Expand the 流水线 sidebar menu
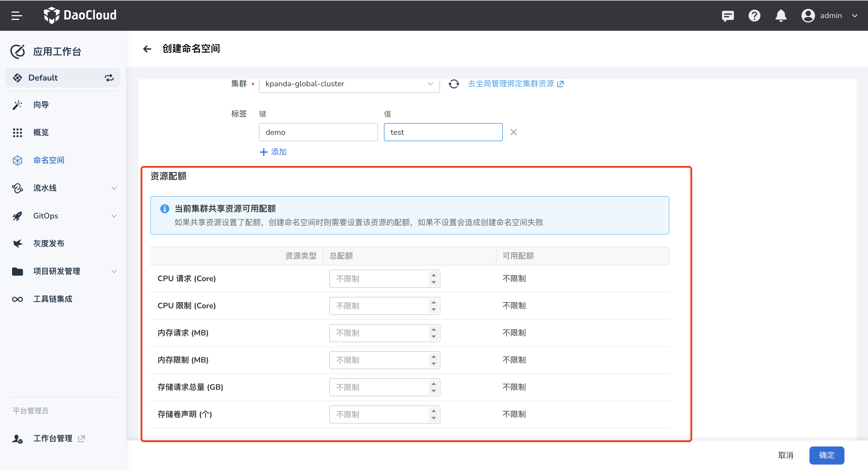The image size is (868, 470). click(x=114, y=188)
